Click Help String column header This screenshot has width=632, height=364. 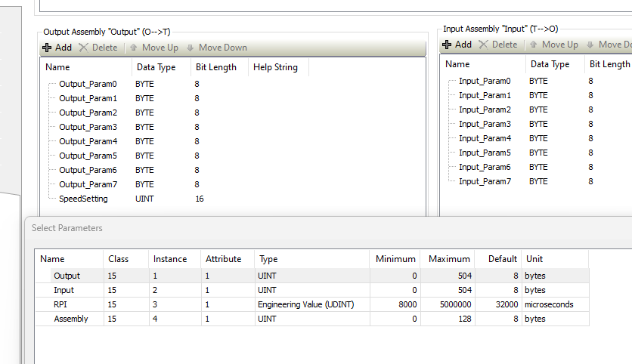[x=275, y=67]
